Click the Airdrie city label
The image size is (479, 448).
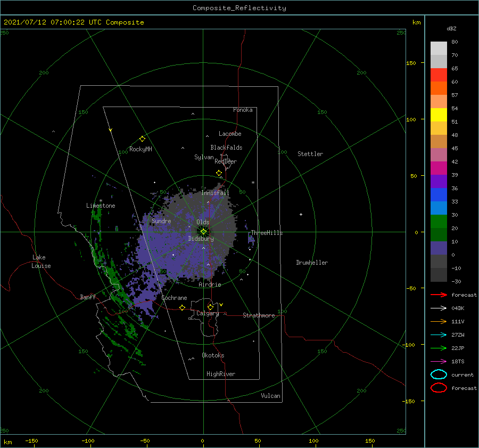[x=210, y=284]
